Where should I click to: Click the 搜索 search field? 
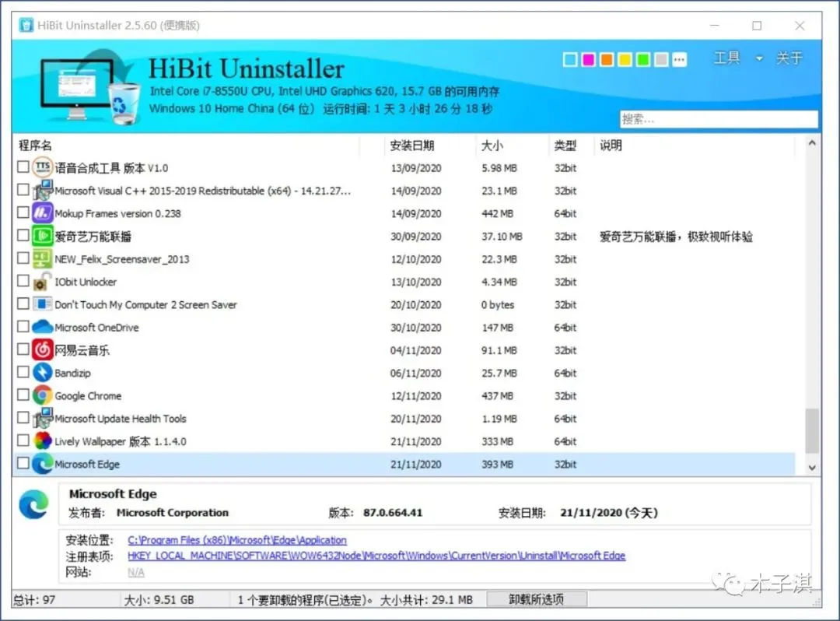719,119
